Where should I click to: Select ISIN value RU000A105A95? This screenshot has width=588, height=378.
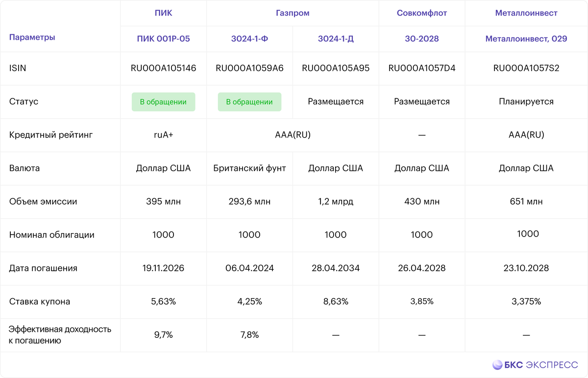336,69
